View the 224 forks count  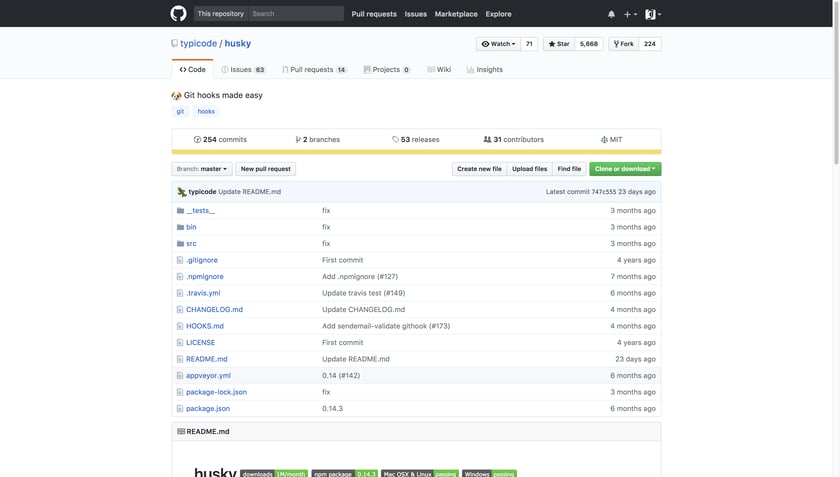(650, 44)
